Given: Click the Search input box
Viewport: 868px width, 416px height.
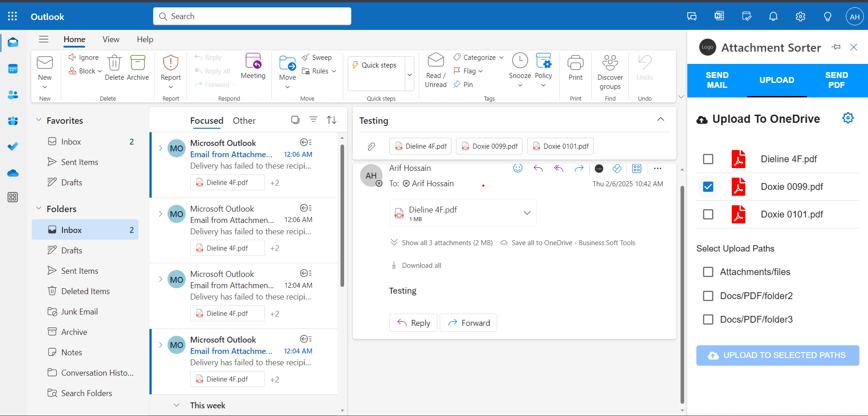Looking at the screenshot, I should (252, 16).
